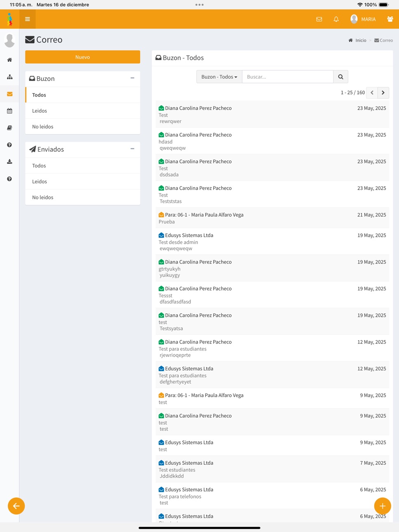Open the sitemap organization sidebar icon
399x532 pixels.
click(9, 77)
